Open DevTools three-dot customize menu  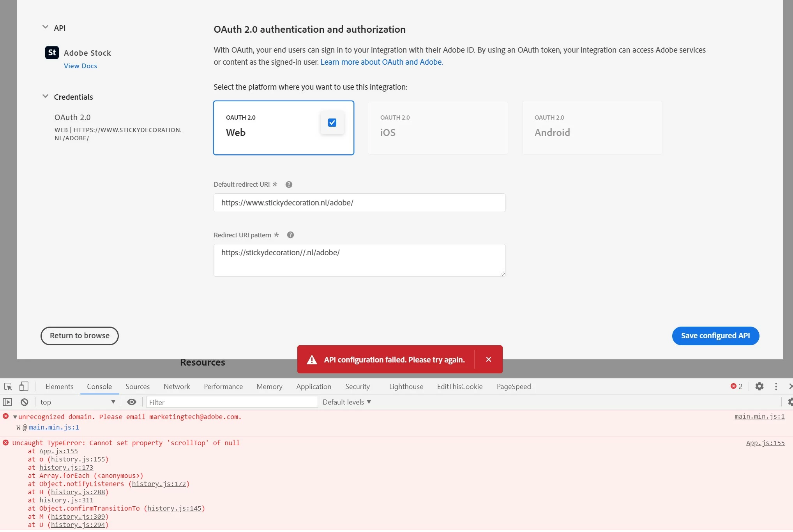[x=776, y=387]
